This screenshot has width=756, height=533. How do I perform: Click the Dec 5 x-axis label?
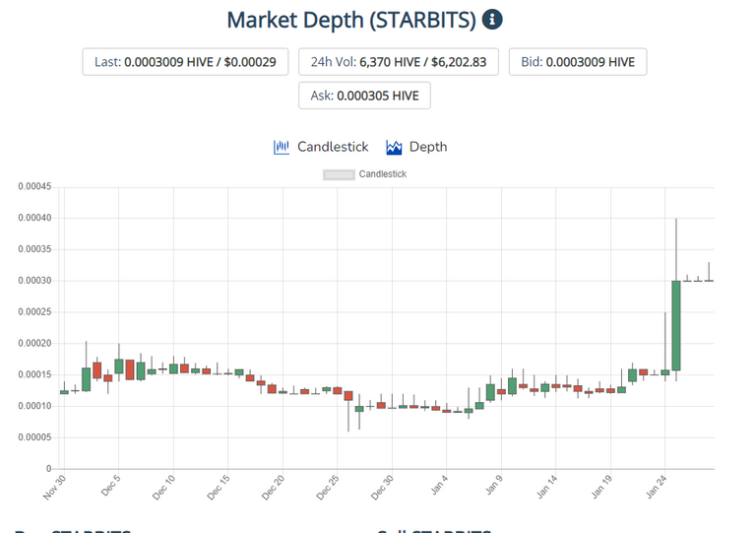tap(110, 486)
